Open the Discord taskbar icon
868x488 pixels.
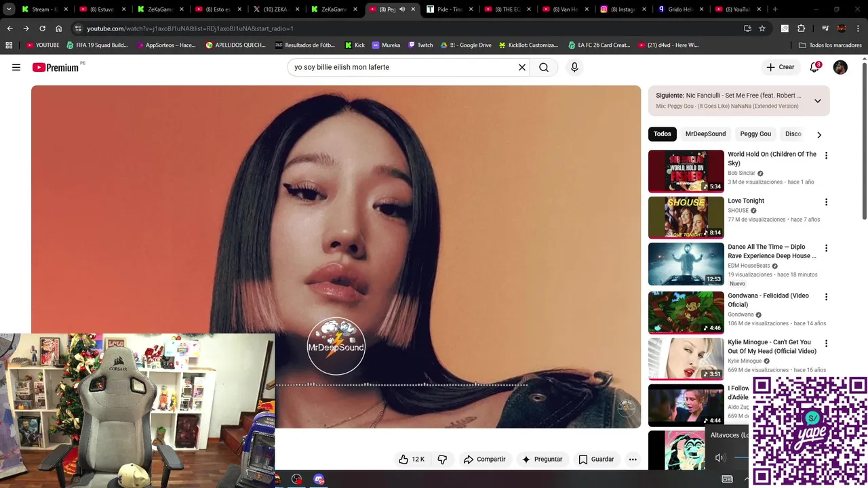(x=319, y=479)
